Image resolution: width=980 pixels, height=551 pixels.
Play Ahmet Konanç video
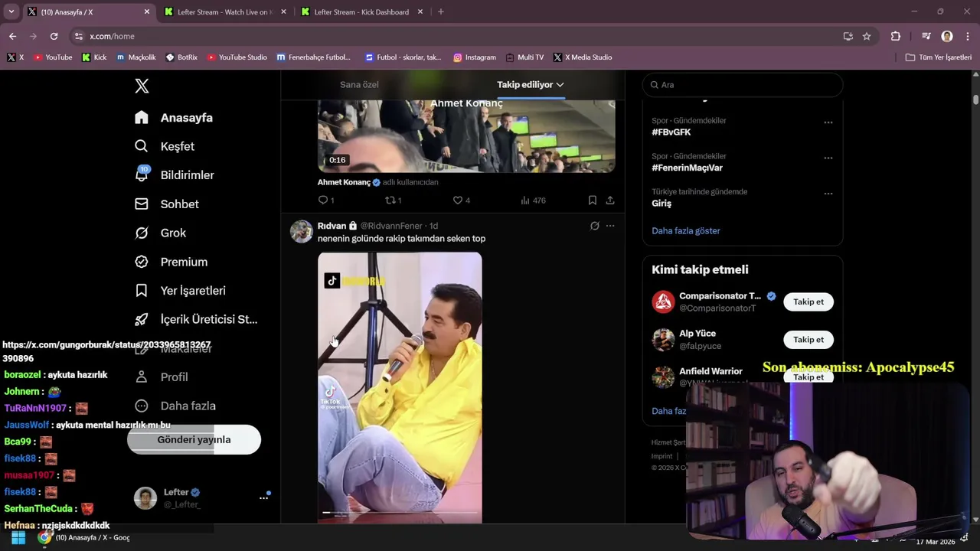click(466, 135)
